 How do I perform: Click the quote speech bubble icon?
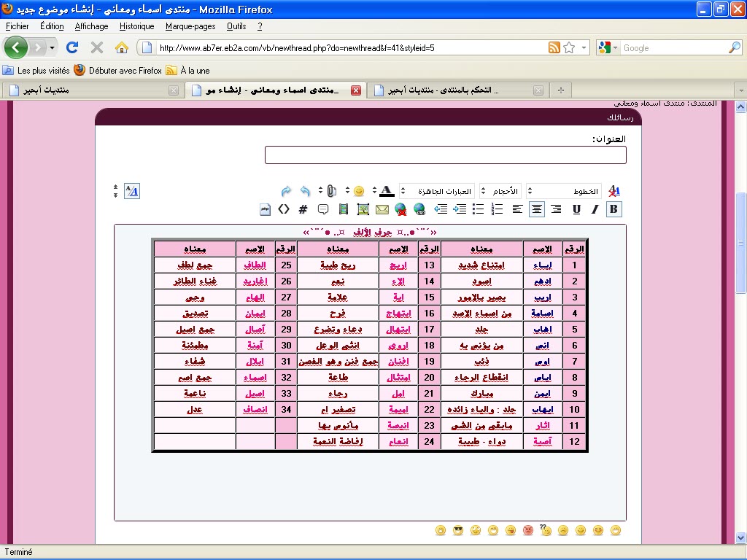pyautogui.click(x=322, y=209)
